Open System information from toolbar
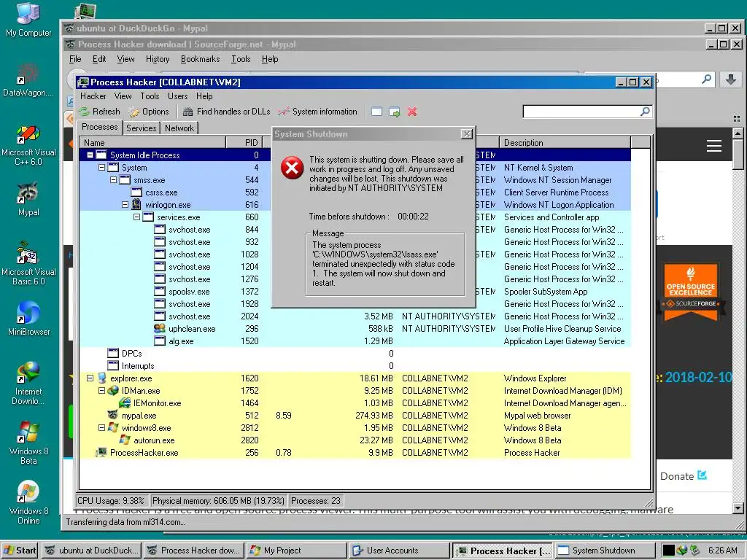The image size is (747, 560). point(318,112)
